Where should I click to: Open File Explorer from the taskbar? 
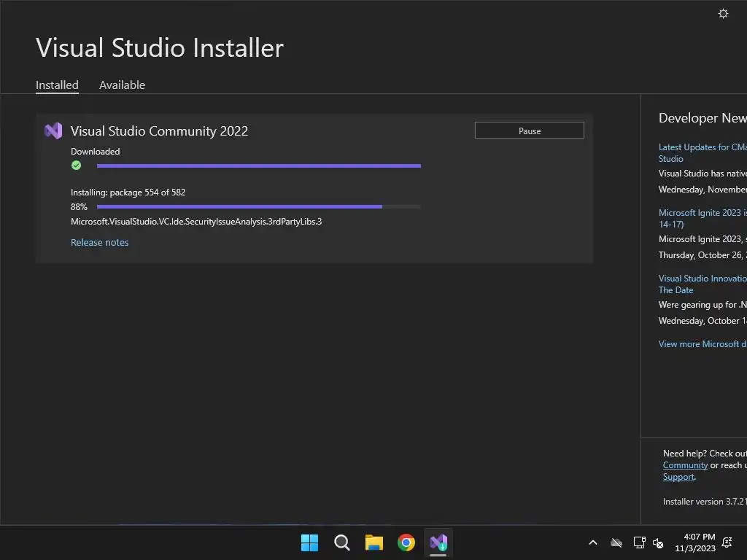click(374, 542)
